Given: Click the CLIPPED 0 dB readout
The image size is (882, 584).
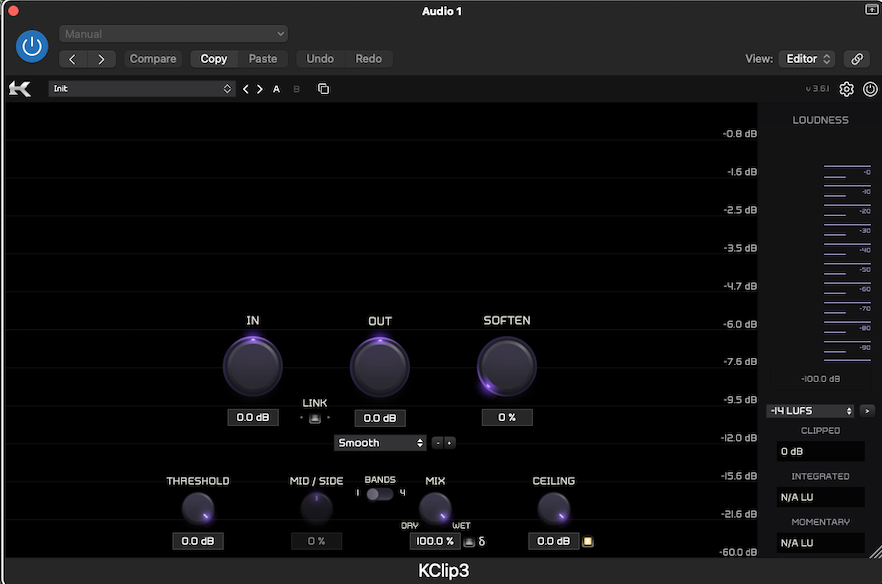Looking at the screenshot, I should coord(820,451).
